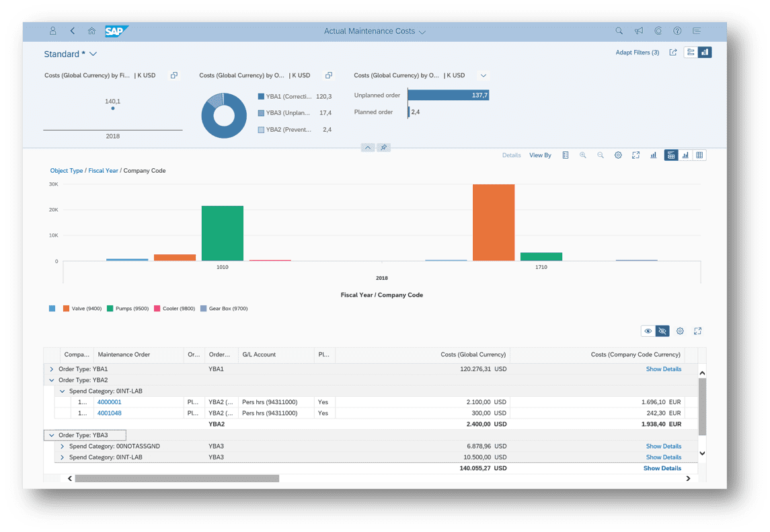Pin the header using the pin icon
The image size is (770, 532).
(383, 147)
